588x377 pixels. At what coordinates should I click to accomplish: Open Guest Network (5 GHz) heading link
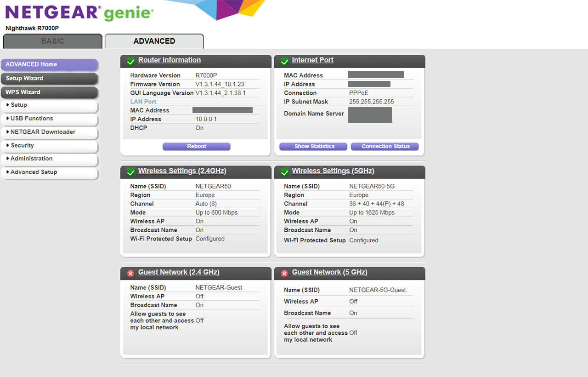coord(330,272)
